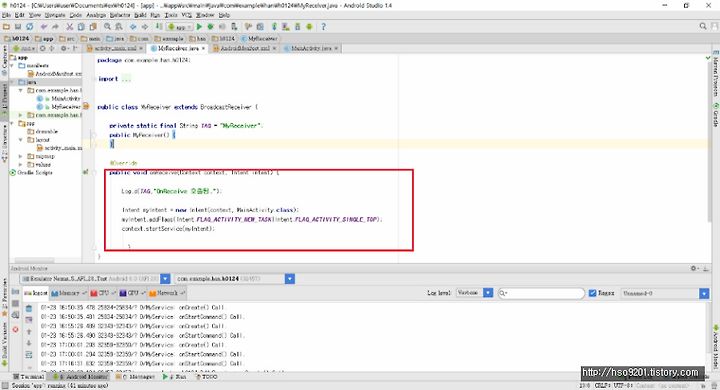Click the Sync Project with Gradle icon
This screenshot has width=720, height=390.
[274, 27]
